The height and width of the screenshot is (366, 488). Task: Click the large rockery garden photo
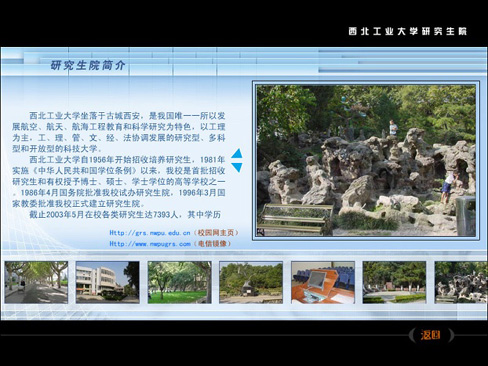[x=366, y=160]
